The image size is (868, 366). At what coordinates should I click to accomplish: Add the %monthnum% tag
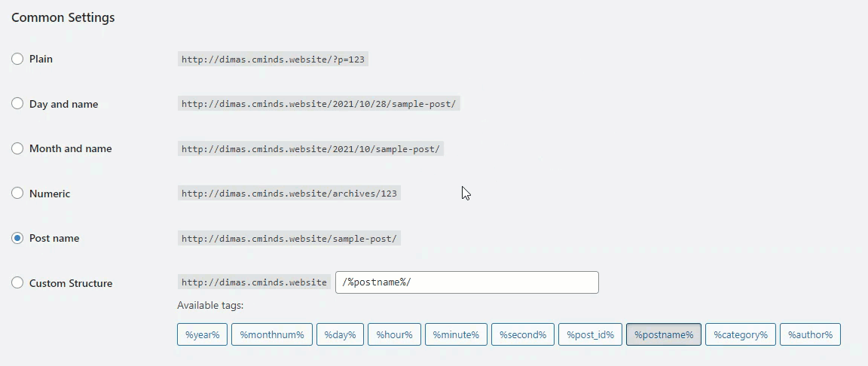point(272,334)
